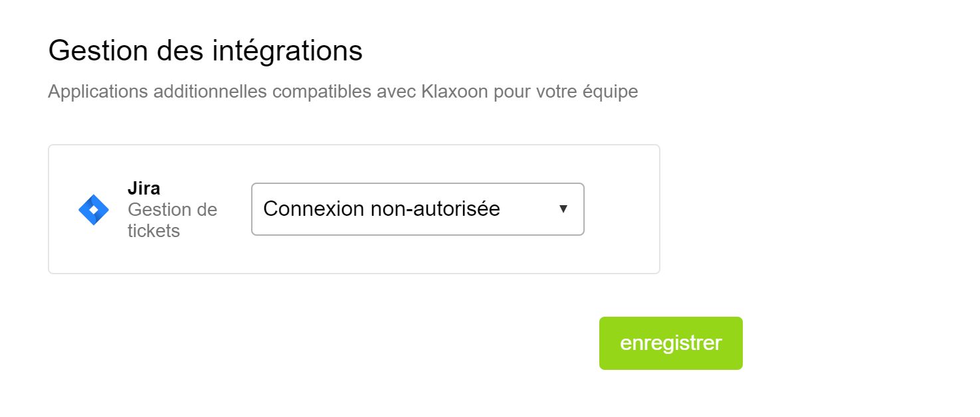Click the dropdown arrow to change connection status
980x417 pixels.
[563, 209]
